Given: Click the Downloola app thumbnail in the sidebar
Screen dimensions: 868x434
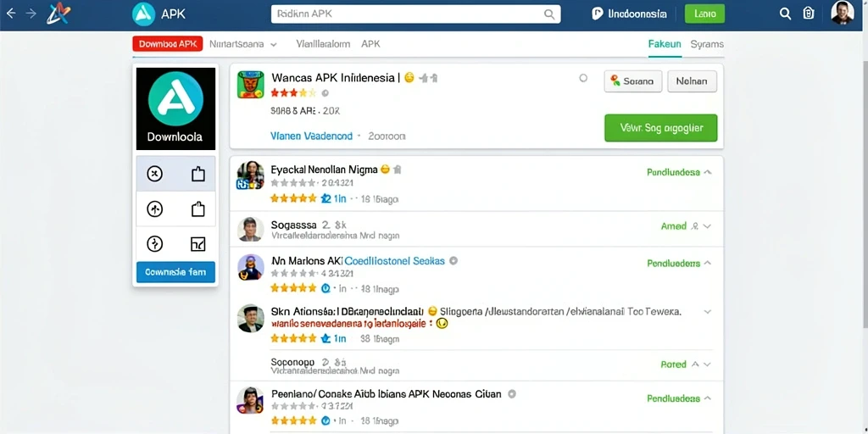Looking at the screenshot, I should (175, 108).
